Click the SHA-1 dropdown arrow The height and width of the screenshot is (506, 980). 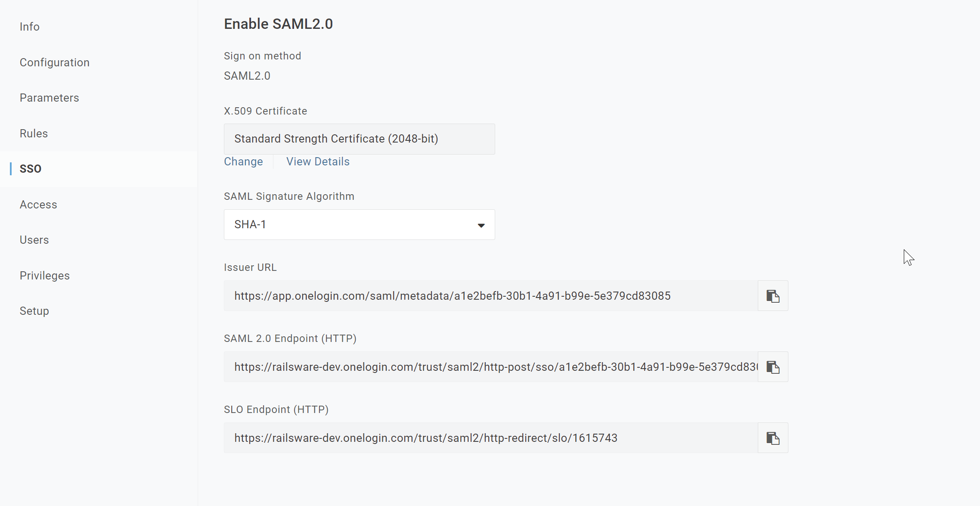481,225
